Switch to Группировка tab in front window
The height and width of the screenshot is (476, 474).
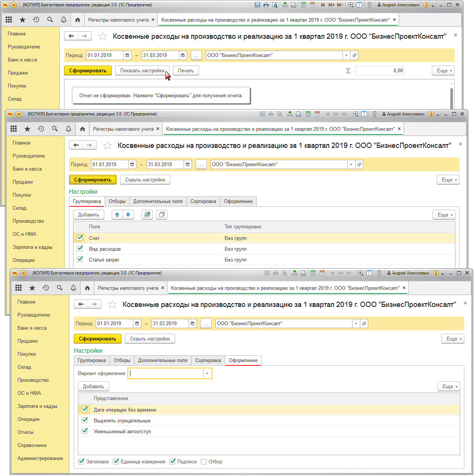[92, 360]
